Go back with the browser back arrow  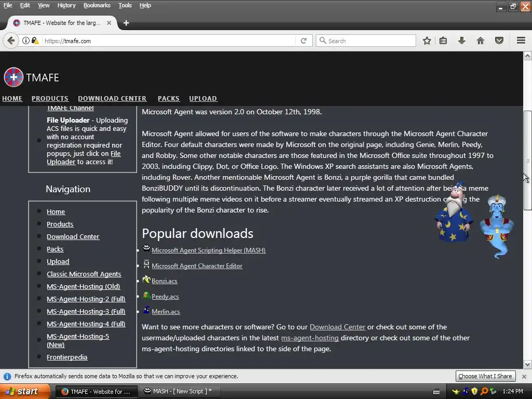(x=11, y=41)
